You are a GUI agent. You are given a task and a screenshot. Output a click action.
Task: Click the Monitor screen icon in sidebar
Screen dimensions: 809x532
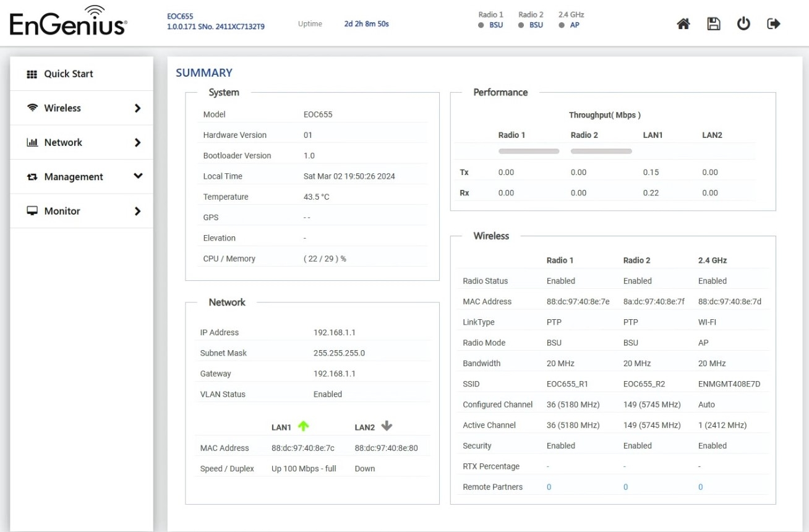[x=32, y=211]
